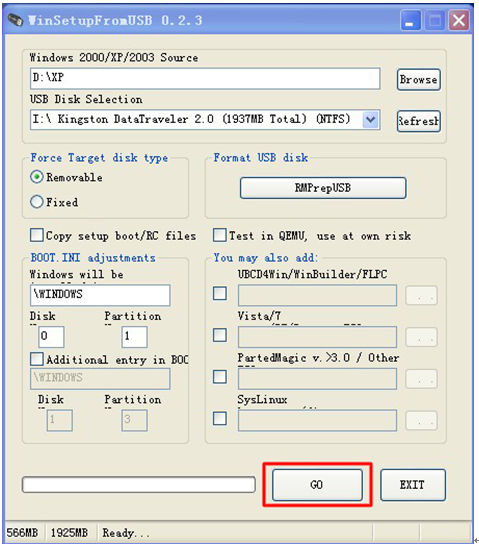Image resolution: width=479 pixels, height=547 pixels.
Task: Click the Windows source path field
Action: tap(205, 78)
